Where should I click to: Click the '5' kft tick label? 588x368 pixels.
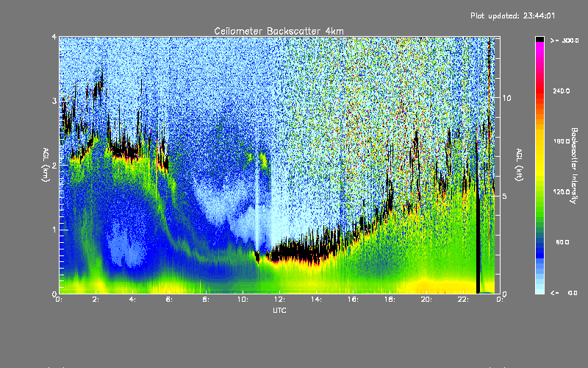tap(504, 197)
